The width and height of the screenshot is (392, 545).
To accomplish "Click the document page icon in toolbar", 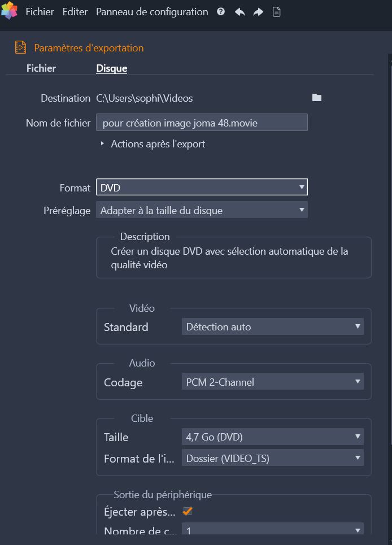I will click(x=276, y=12).
